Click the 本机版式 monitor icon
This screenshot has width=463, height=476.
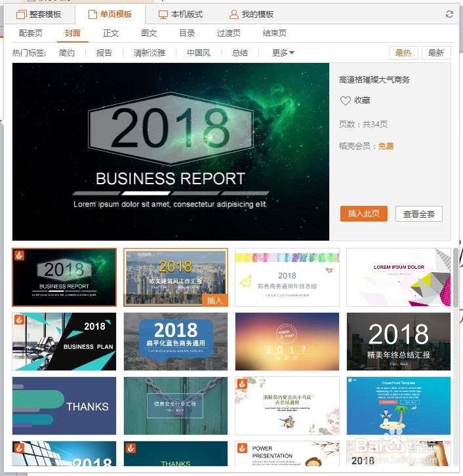click(163, 14)
